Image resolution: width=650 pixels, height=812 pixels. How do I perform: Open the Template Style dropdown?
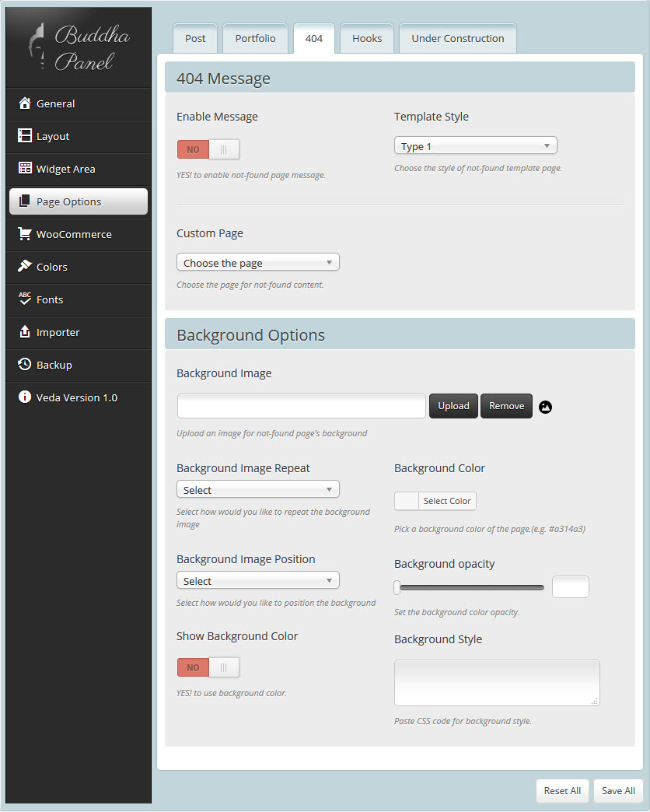(475, 146)
